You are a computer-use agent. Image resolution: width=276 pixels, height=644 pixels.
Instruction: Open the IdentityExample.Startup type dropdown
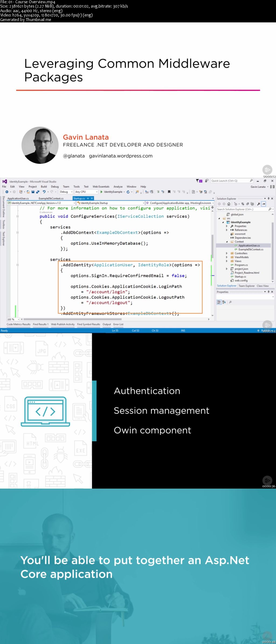(111, 203)
